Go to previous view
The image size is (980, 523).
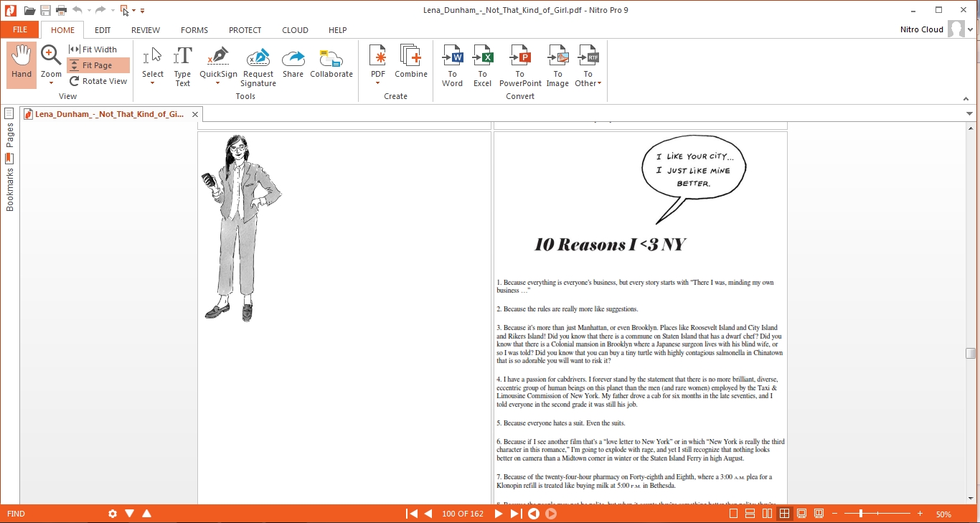(534, 514)
